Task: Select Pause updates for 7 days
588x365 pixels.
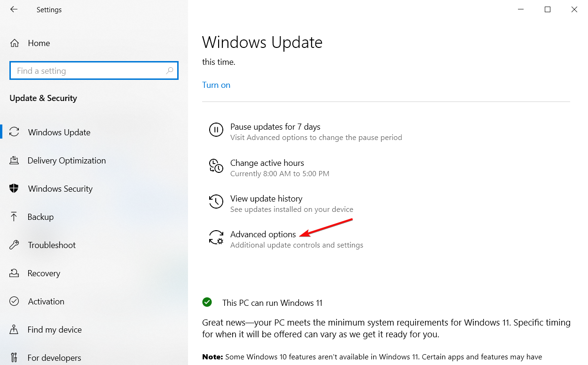Action: (x=275, y=127)
